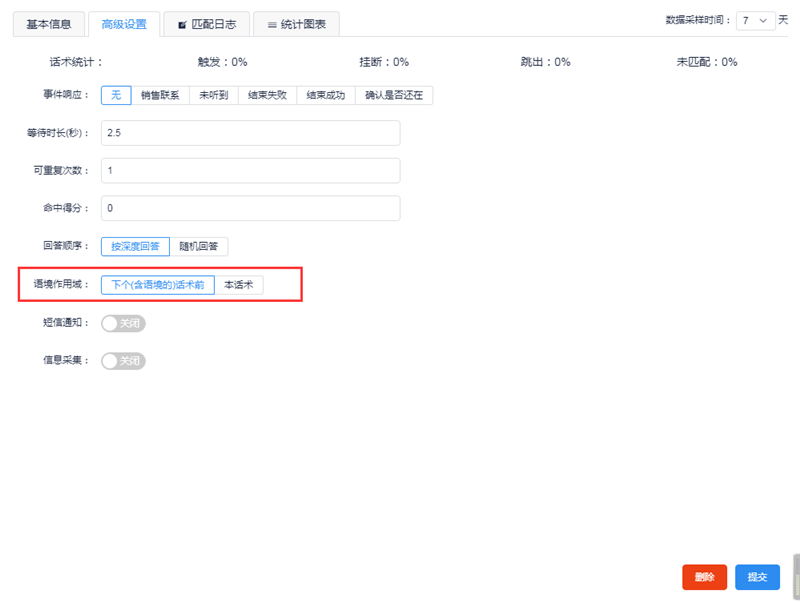Choose 销售联系 event response
The image size is (800, 602).
(160, 95)
